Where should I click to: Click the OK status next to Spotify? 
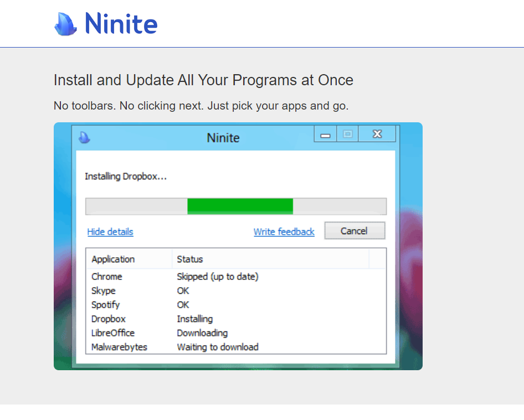(x=183, y=305)
